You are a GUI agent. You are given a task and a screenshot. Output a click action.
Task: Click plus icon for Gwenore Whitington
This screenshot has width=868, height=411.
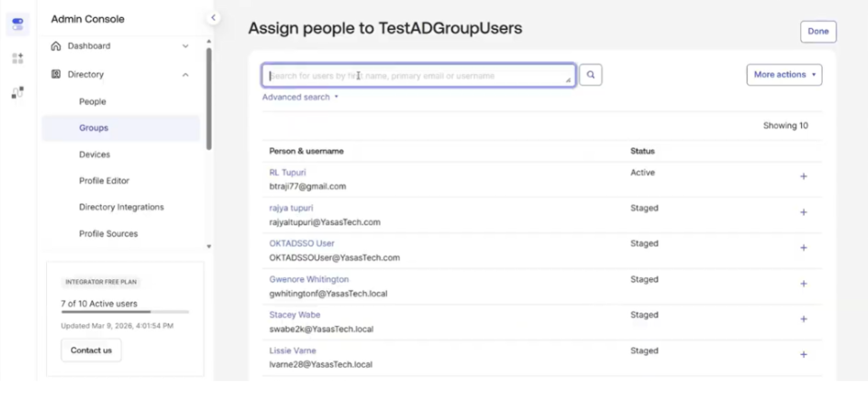coord(803,284)
